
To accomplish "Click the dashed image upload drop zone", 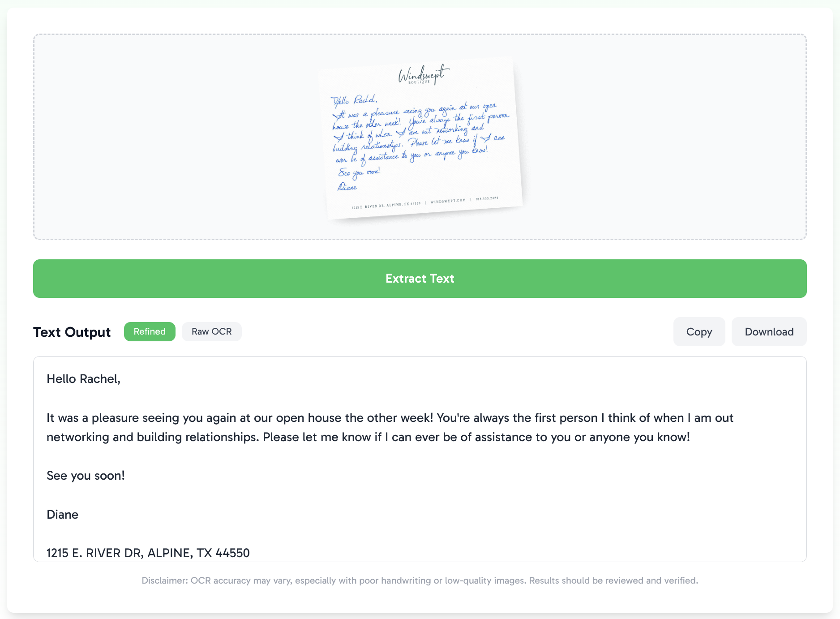I will click(x=179, y=137).
